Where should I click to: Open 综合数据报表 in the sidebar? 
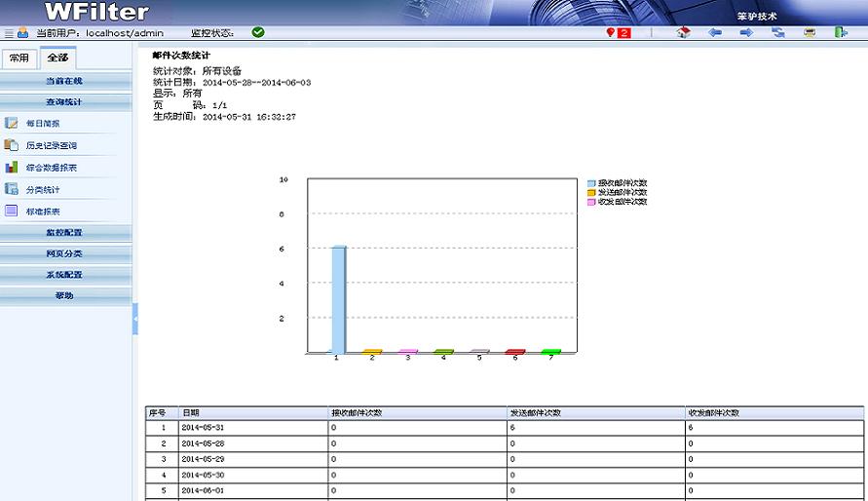51,168
